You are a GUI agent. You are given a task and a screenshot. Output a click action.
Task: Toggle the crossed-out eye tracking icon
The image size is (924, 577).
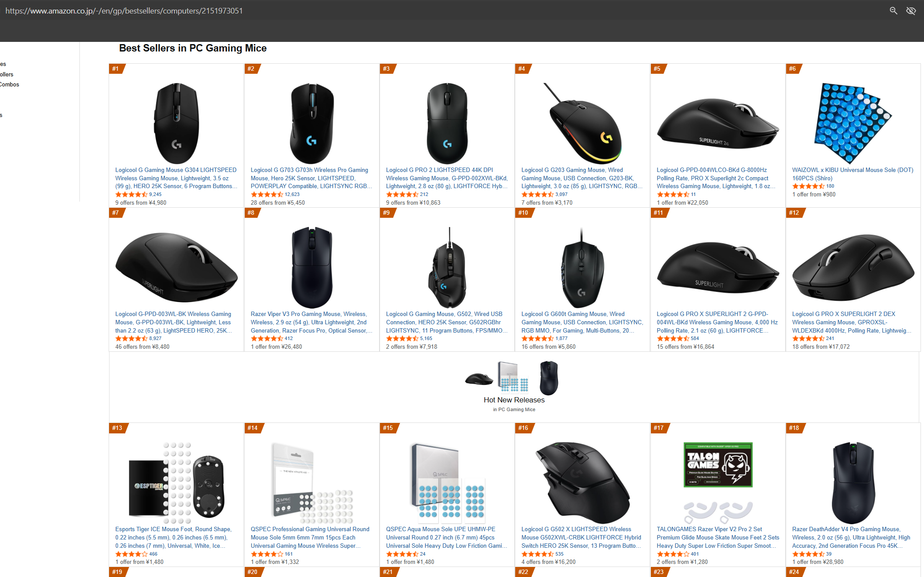click(x=911, y=10)
